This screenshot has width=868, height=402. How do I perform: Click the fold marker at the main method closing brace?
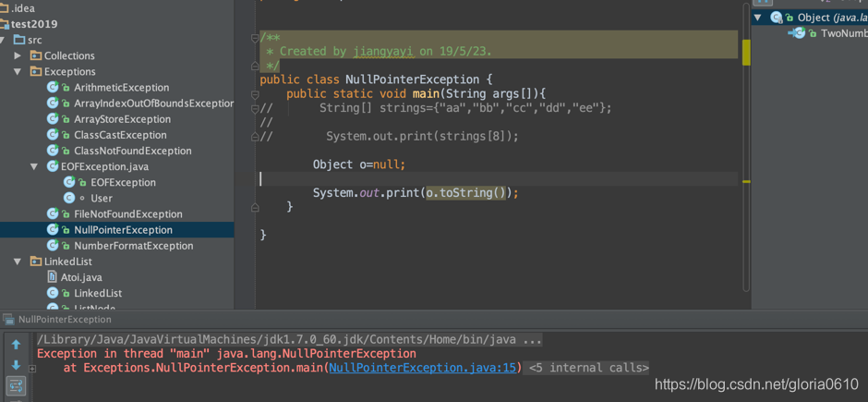pos(255,207)
